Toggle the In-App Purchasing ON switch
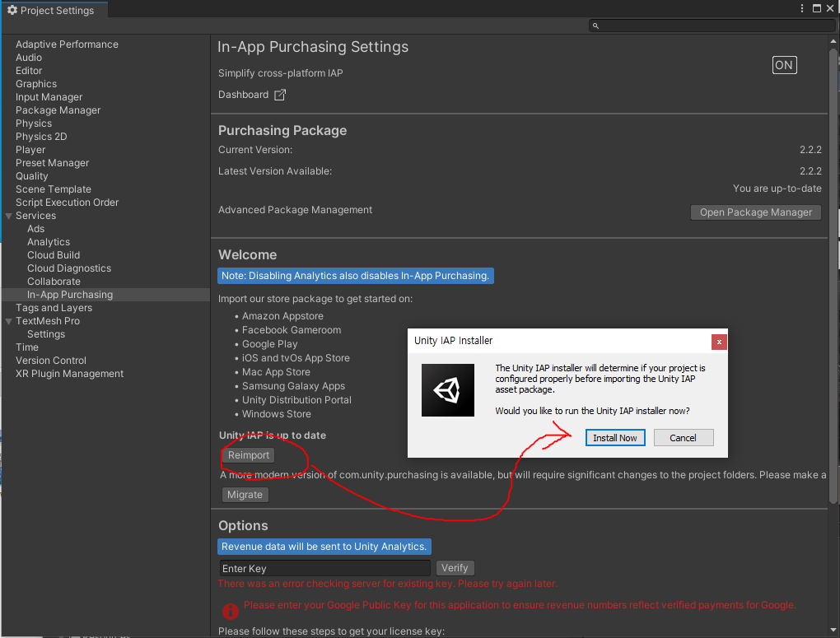Image resolution: width=840 pixels, height=638 pixels. pyautogui.click(x=784, y=65)
